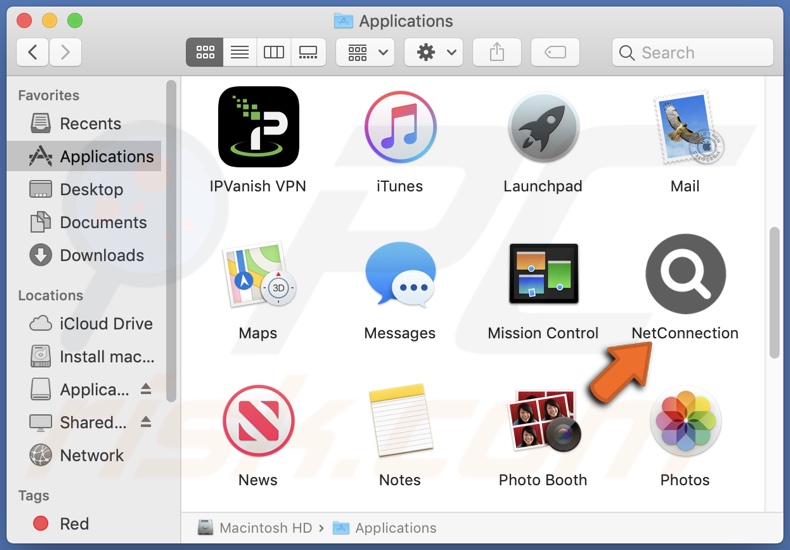Click the Edit Tags button
This screenshot has width=790, height=550.
click(x=555, y=52)
